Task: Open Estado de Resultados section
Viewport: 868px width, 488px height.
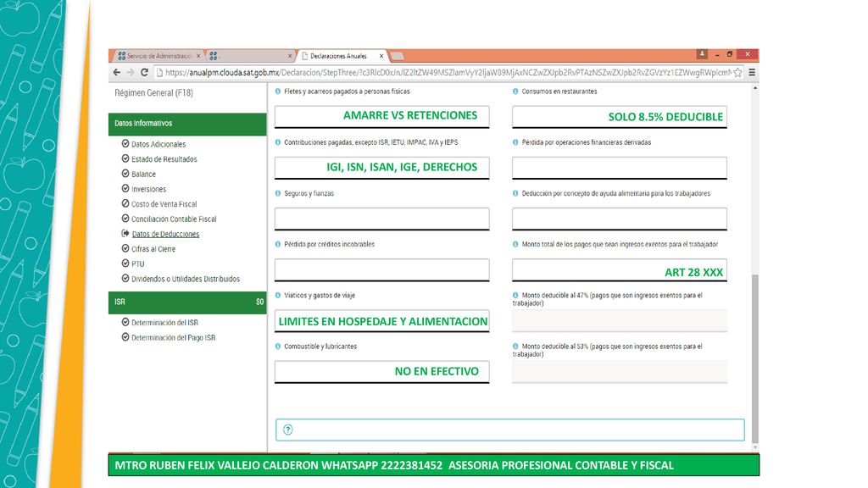Action: click(x=164, y=158)
